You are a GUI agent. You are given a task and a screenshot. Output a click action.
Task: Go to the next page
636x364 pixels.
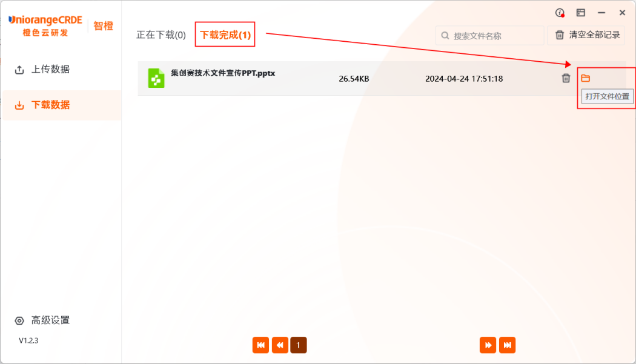coord(488,345)
